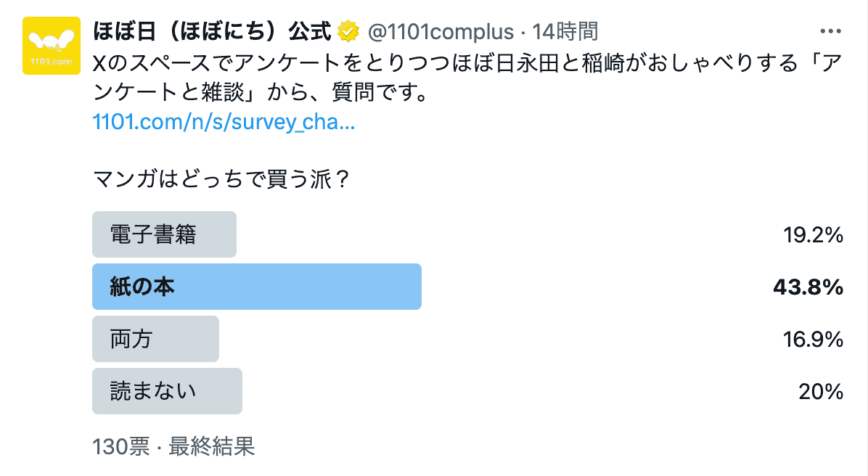
Task: Select the 読まない poll option bar
Action: pyautogui.click(x=167, y=391)
